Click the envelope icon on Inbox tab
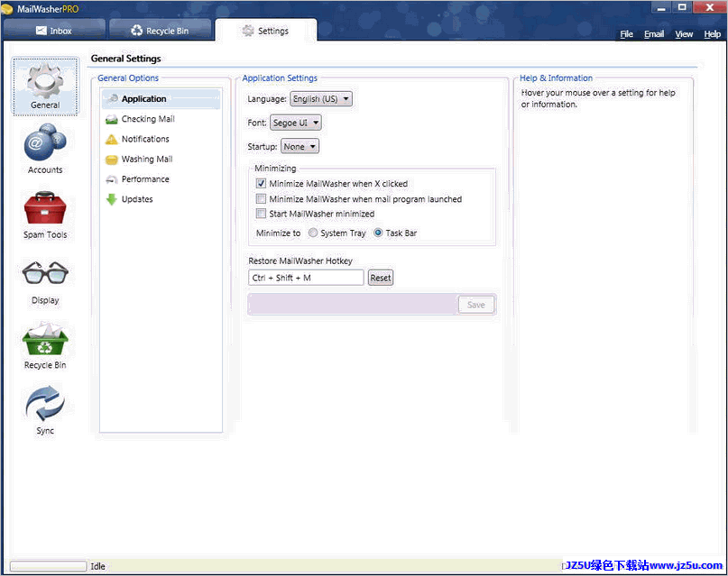Image resolution: width=728 pixels, height=576 pixels. click(41, 31)
